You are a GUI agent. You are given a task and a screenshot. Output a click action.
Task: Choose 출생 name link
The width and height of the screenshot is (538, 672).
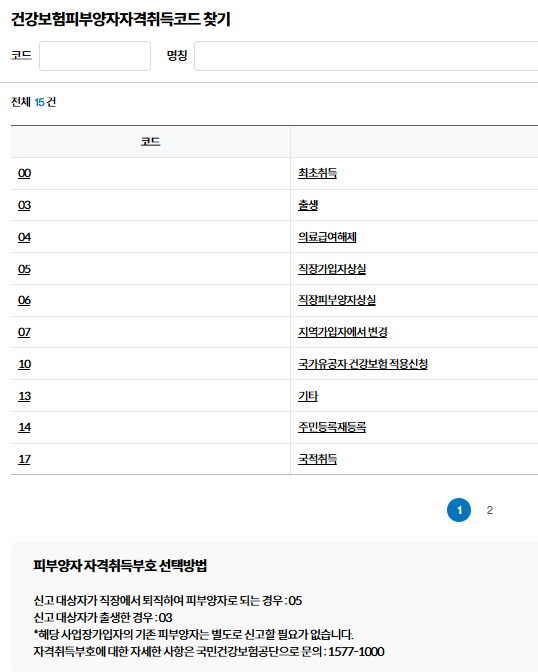point(308,205)
